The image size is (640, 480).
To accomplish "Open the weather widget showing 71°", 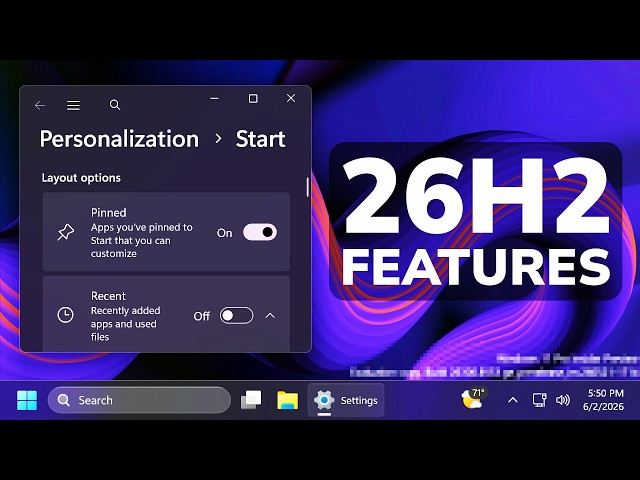I will 473,399.
